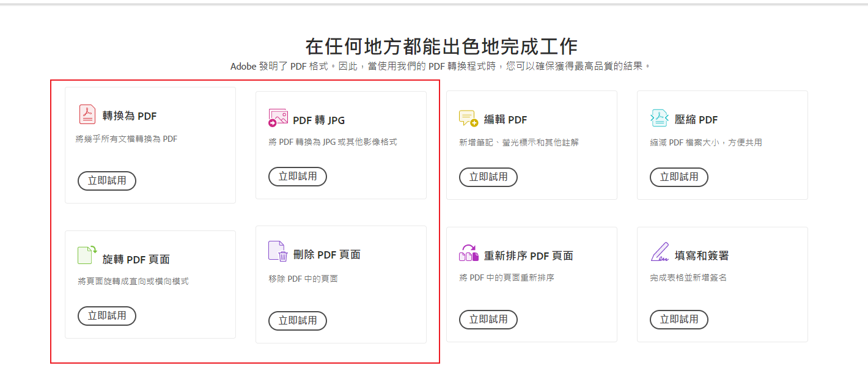
Task: Click 立即試用 under 編輯 PDF
Action: coord(488,177)
